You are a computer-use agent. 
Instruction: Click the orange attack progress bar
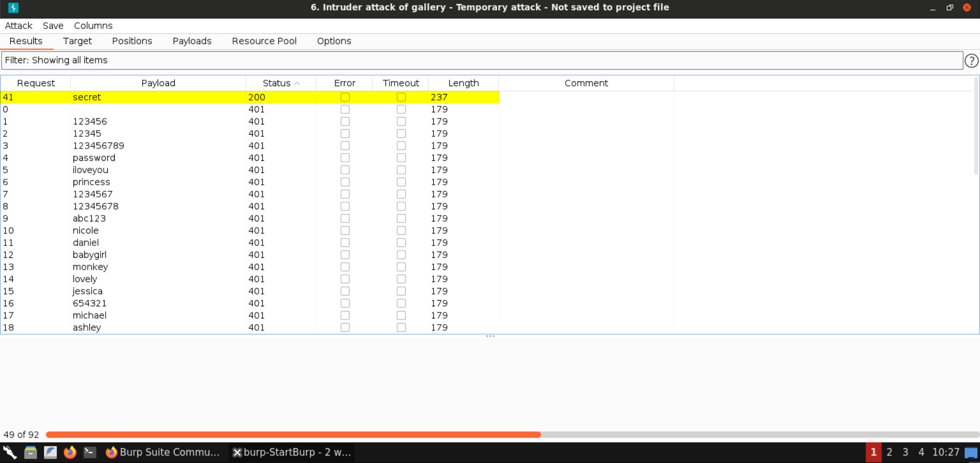[293, 435]
